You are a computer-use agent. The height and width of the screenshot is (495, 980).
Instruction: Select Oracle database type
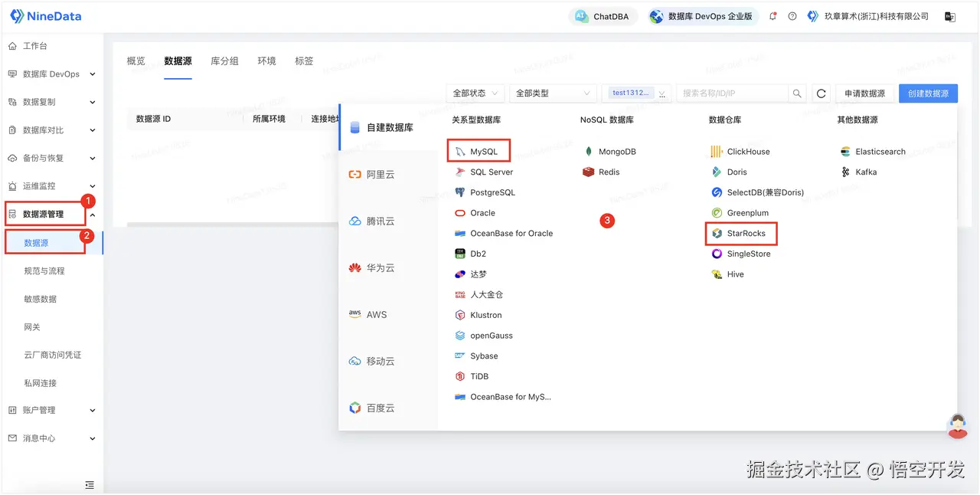tap(475, 213)
